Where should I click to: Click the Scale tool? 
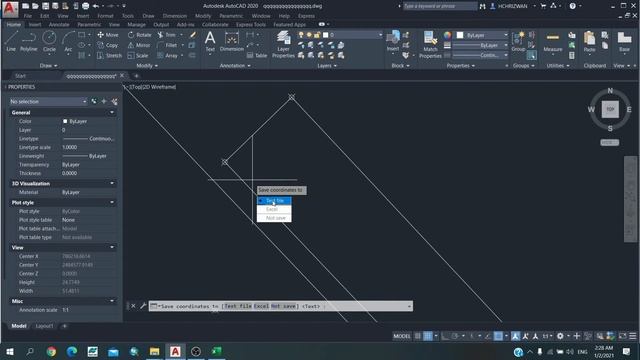[138, 56]
